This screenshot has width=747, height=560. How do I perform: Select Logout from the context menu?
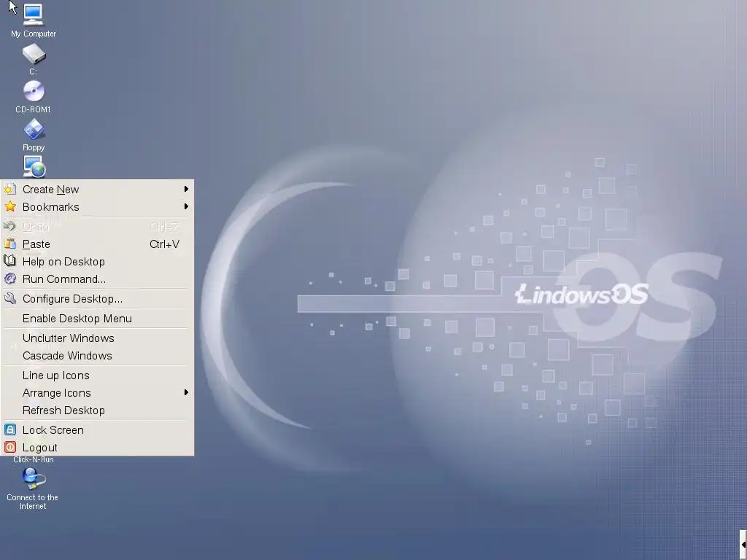pyautogui.click(x=97, y=447)
